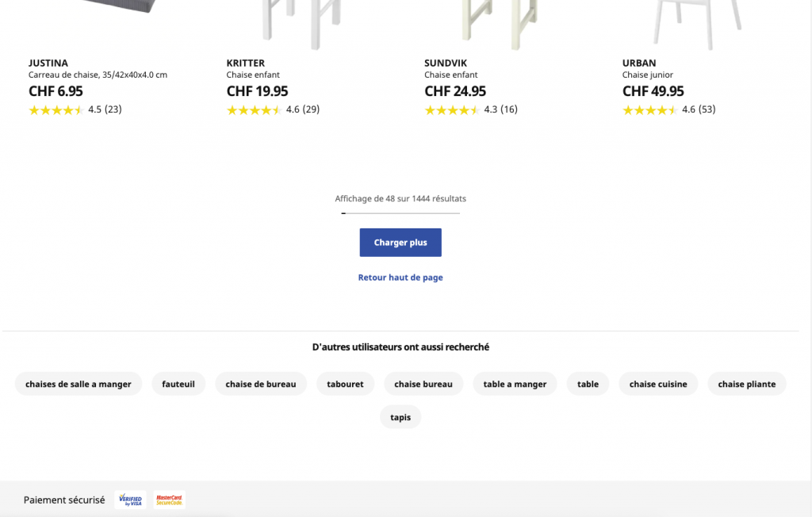
Task: Click the MasterCard SecureCode icon
Action: (169, 500)
